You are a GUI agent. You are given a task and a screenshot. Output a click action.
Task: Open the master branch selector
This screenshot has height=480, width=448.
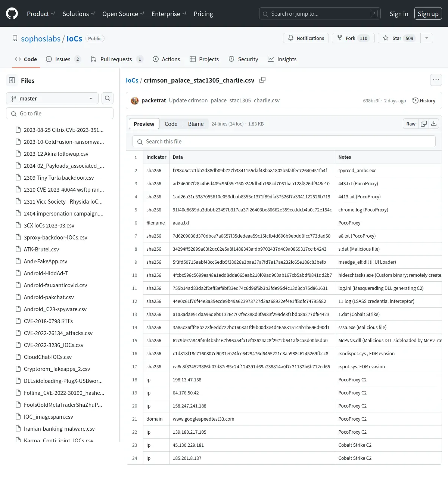pyautogui.click(x=52, y=98)
